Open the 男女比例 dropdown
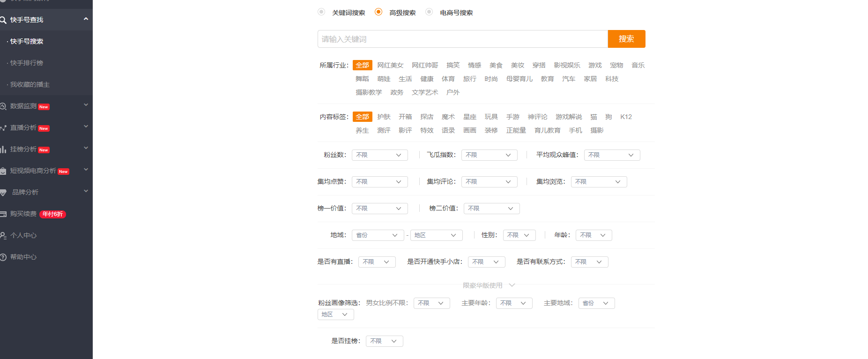868x359 pixels. (432, 303)
